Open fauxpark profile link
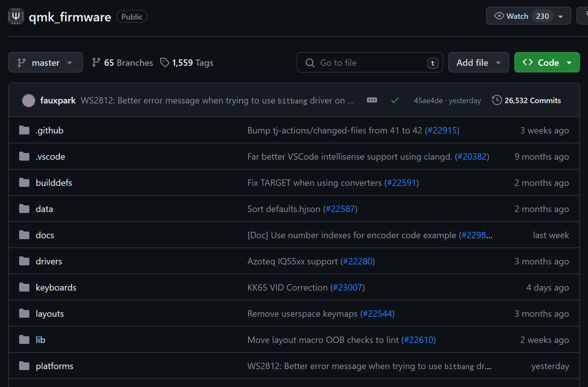 click(58, 101)
